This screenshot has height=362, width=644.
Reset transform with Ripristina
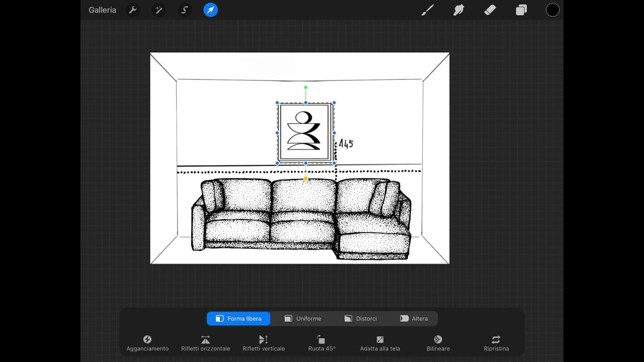click(496, 343)
